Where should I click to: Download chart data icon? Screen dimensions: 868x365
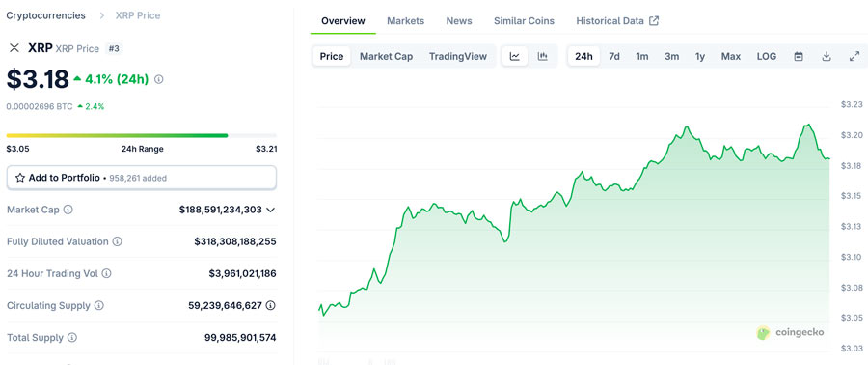(x=827, y=57)
